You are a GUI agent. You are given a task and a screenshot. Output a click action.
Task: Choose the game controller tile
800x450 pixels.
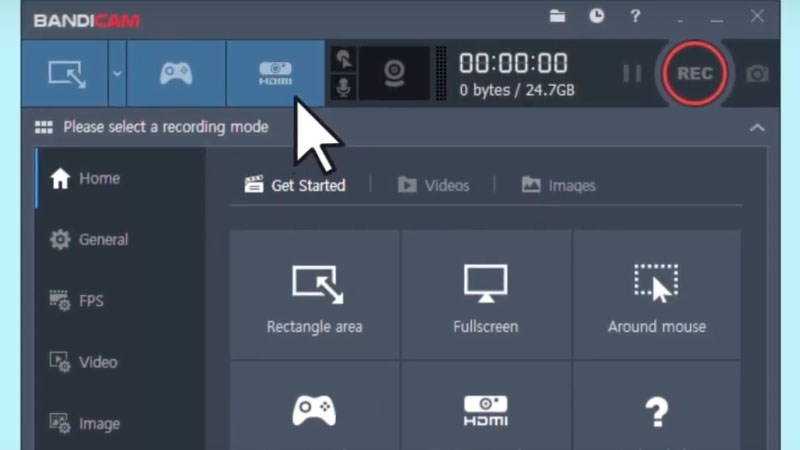click(314, 408)
